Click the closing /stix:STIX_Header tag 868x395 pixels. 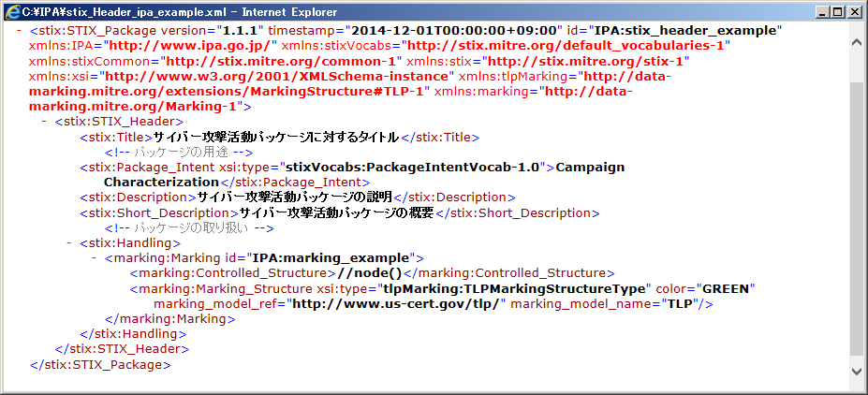coord(122,349)
